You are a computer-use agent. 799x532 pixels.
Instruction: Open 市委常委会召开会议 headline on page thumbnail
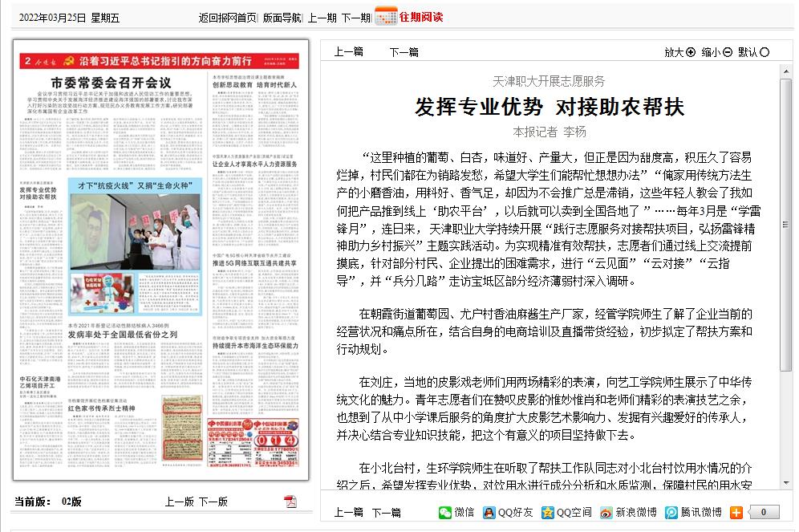[112, 82]
